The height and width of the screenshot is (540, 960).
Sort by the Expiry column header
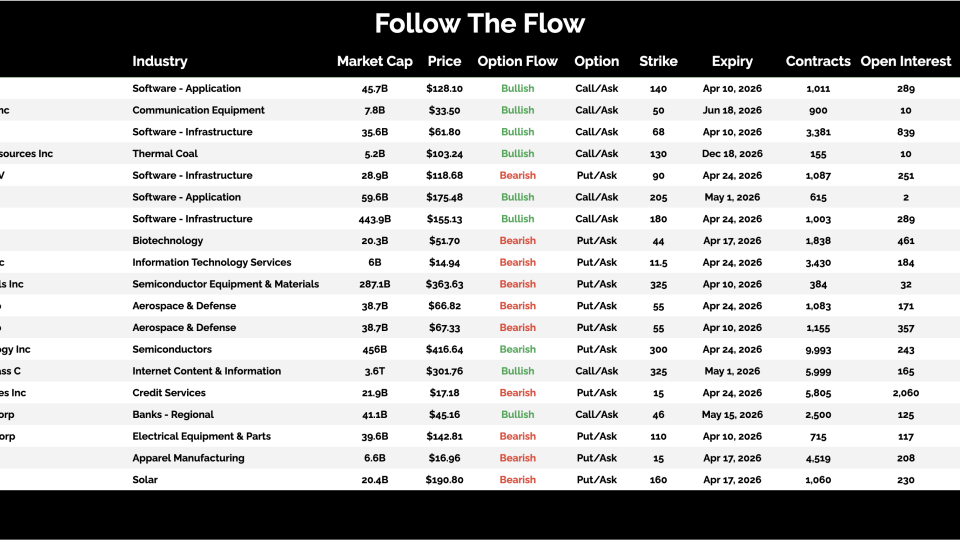[x=732, y=61]
